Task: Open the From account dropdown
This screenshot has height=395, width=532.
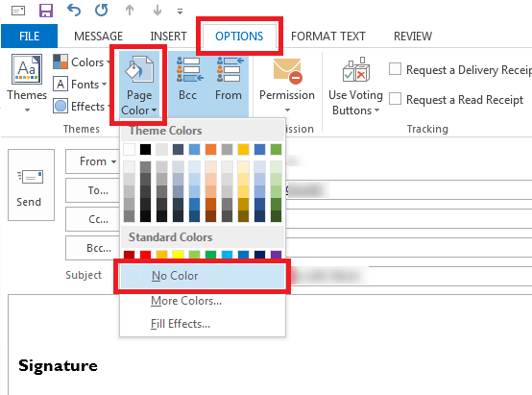Action: 92,161
